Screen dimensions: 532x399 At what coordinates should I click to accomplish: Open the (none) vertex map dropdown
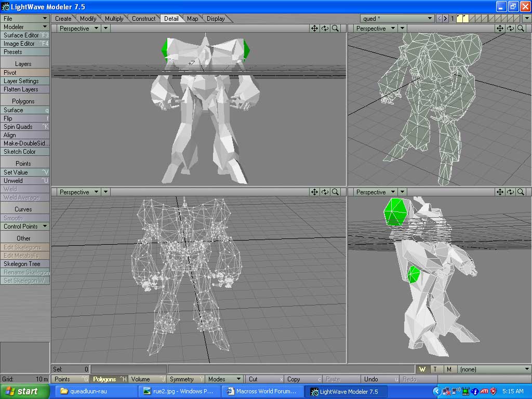click(494, 369)
